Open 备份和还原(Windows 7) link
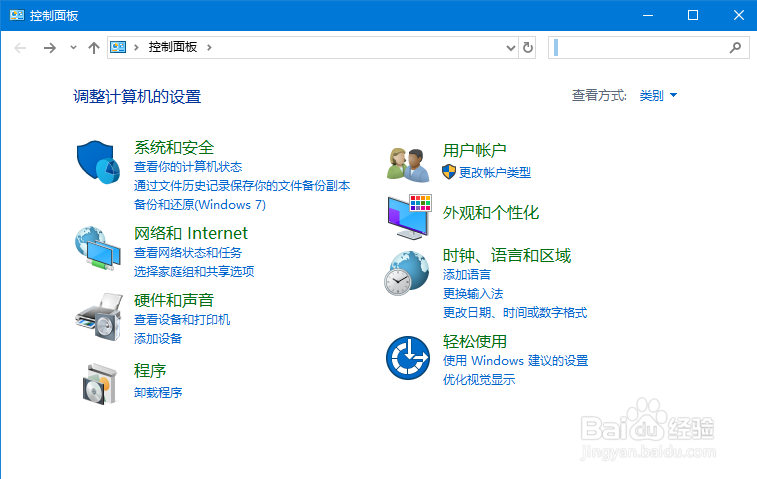This screenshot has width=757, height=479. pyautogui.click(x=200, y=205)
